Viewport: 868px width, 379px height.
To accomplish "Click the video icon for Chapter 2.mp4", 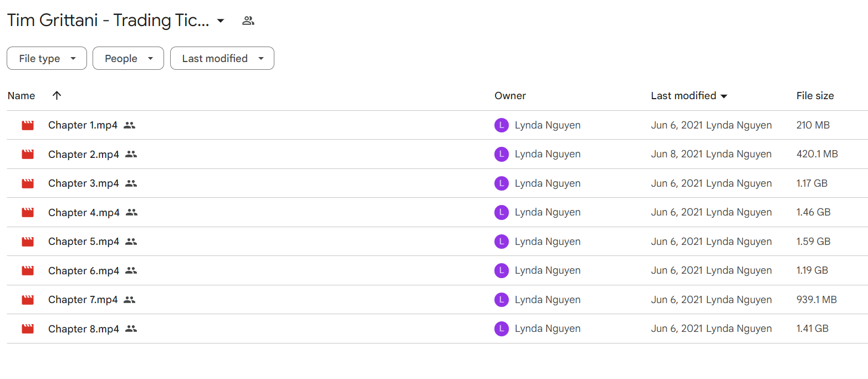I will (x=28, y=155).
